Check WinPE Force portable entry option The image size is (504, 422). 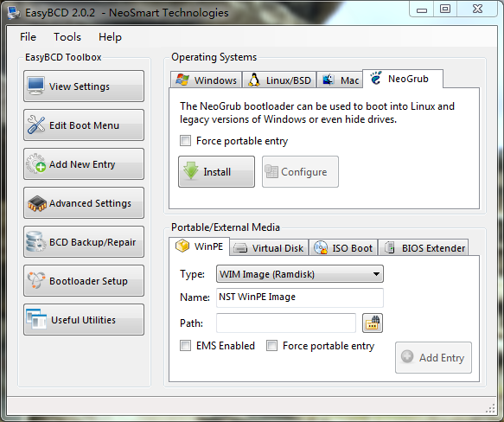click(271, 346)
